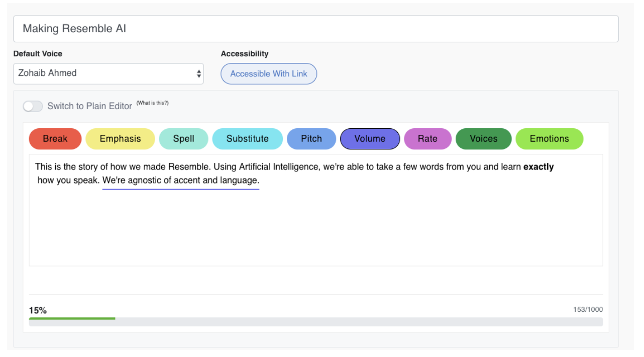Apply the Emphasis tag
This screenshot has height=357, width=644.
121,139
